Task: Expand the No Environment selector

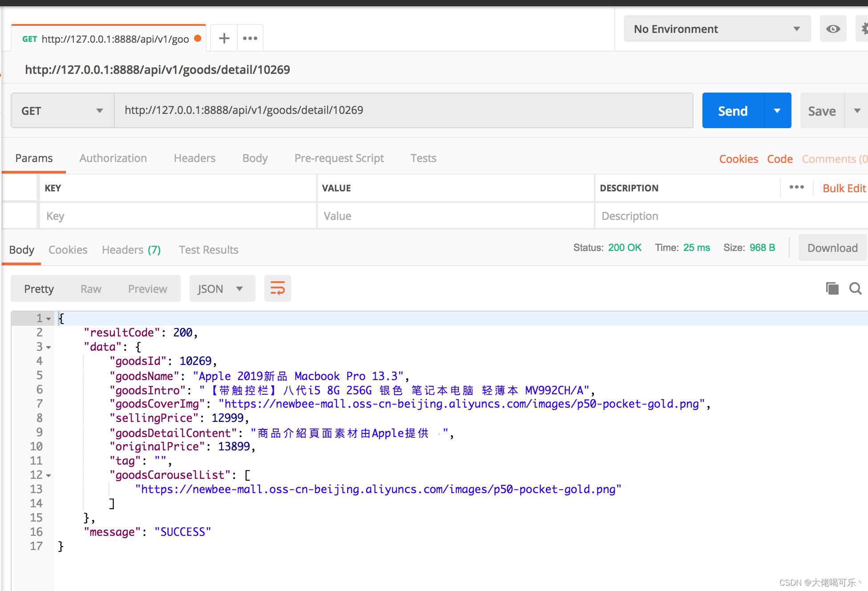Action: (717, 29)
